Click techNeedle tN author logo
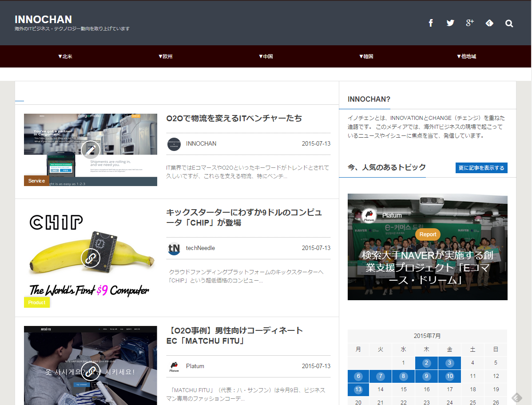The image size is (532, 405). point(174,249)
